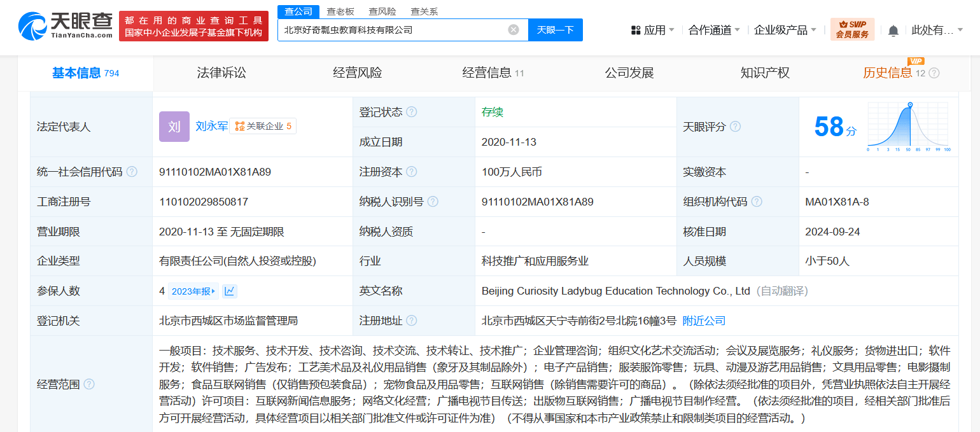Click help icon beside 经营范围

point(89,384)
